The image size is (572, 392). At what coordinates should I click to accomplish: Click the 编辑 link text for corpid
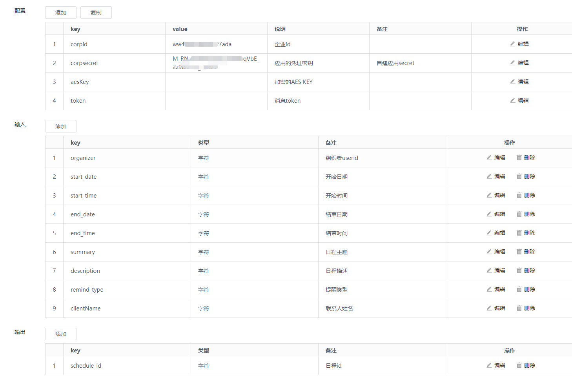click(x=523, y=44)
